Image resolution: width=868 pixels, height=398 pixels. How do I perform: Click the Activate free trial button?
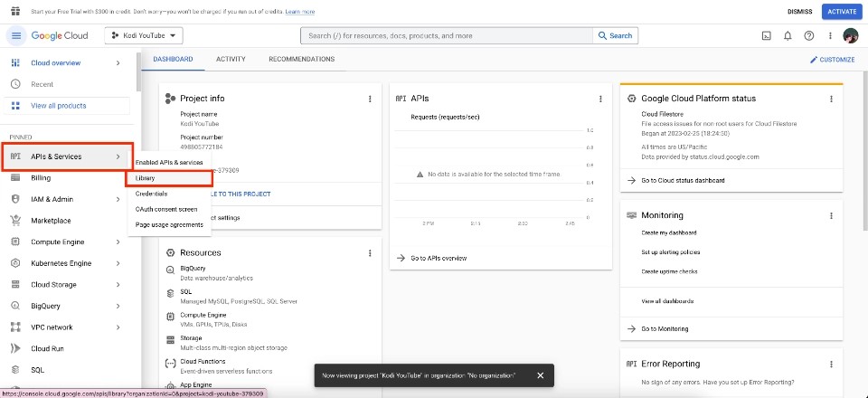842,12
